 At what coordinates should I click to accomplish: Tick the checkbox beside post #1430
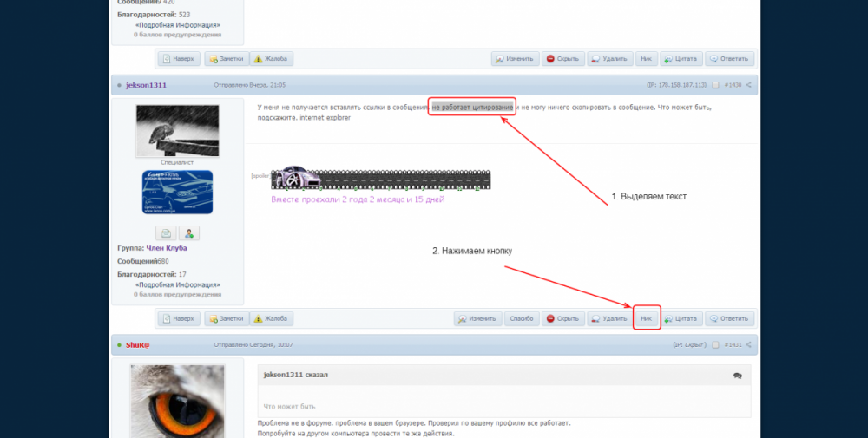715,85
